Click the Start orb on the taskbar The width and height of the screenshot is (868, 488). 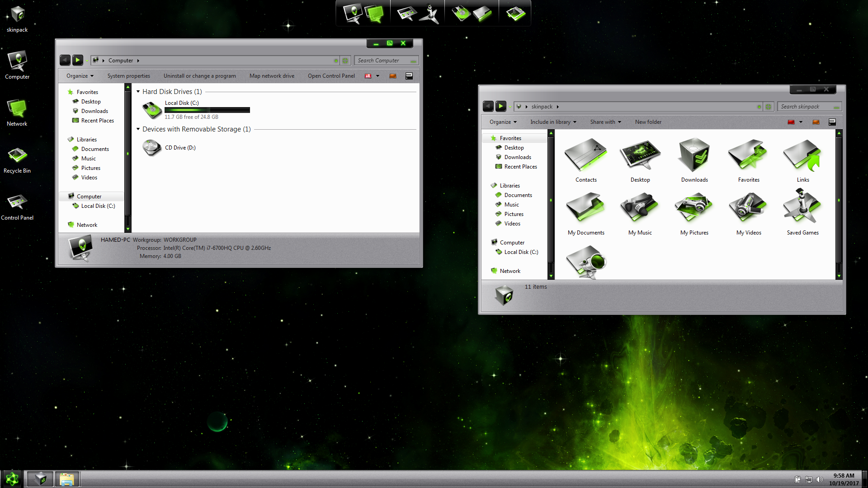pos(12,479)
